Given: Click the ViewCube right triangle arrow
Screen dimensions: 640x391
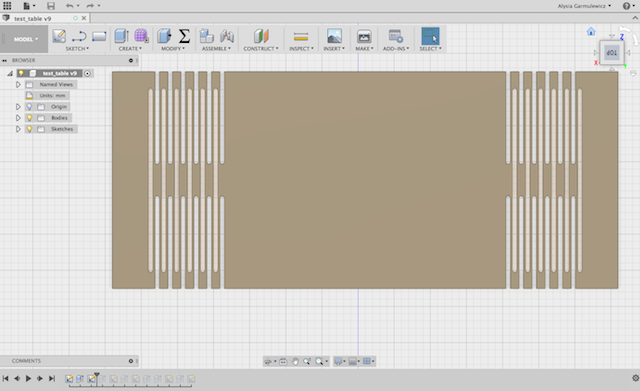Looking at the screenshot, I should pyautogui.click(x=628, y=53).
